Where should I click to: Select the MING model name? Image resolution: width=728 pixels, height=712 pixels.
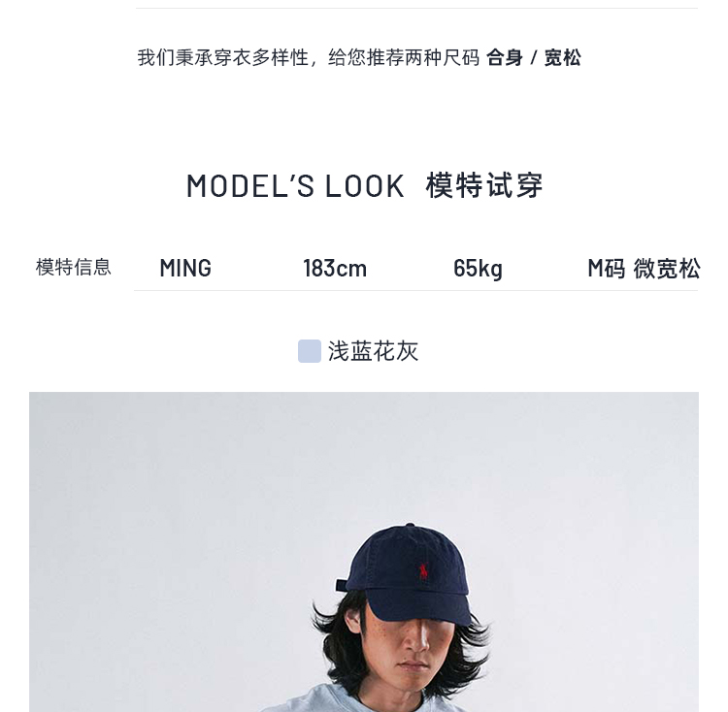pyautogui.click(x=185, y=268)
